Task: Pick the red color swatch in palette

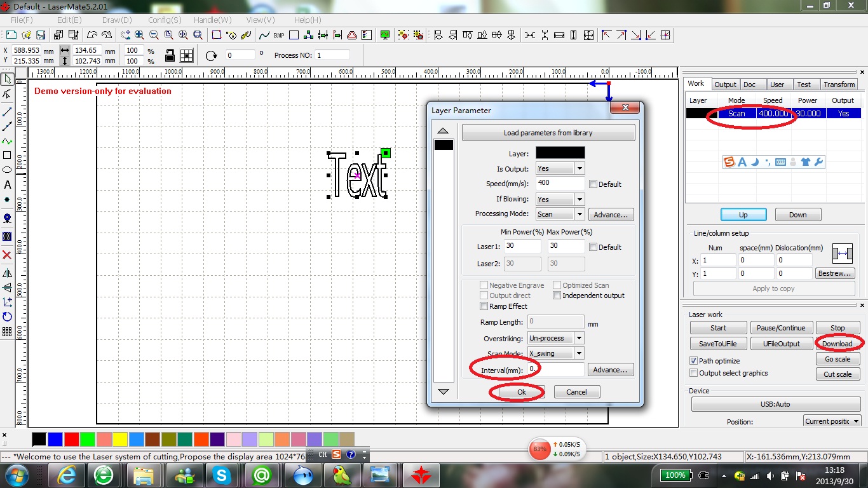Action: pyautogui.click(x=72, y=439)
